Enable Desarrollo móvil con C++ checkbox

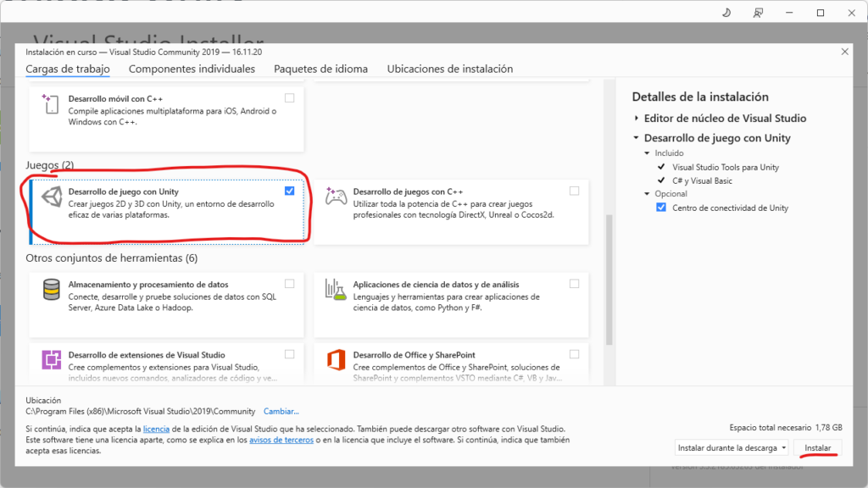coord(290,98)
